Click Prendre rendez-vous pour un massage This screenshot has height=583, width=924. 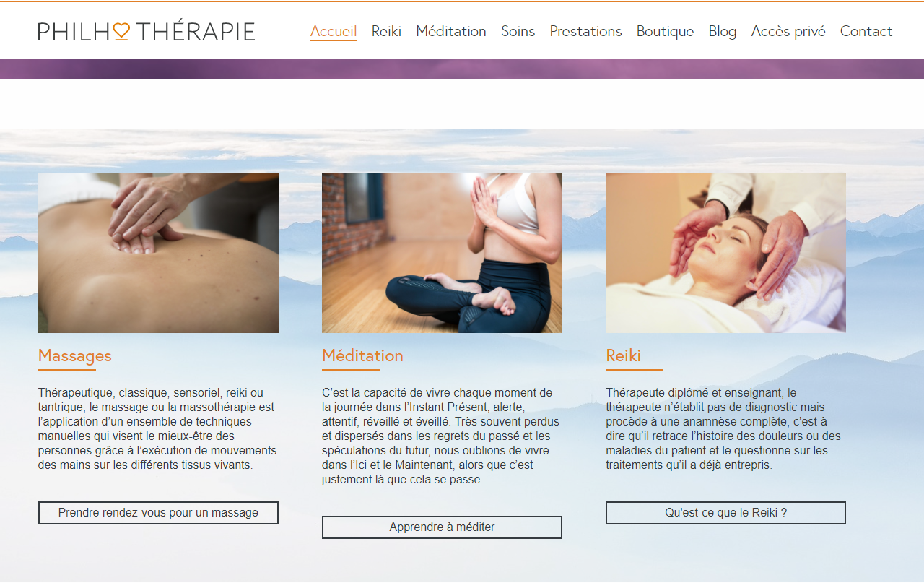pyautogui.click(x=158, y=513)
